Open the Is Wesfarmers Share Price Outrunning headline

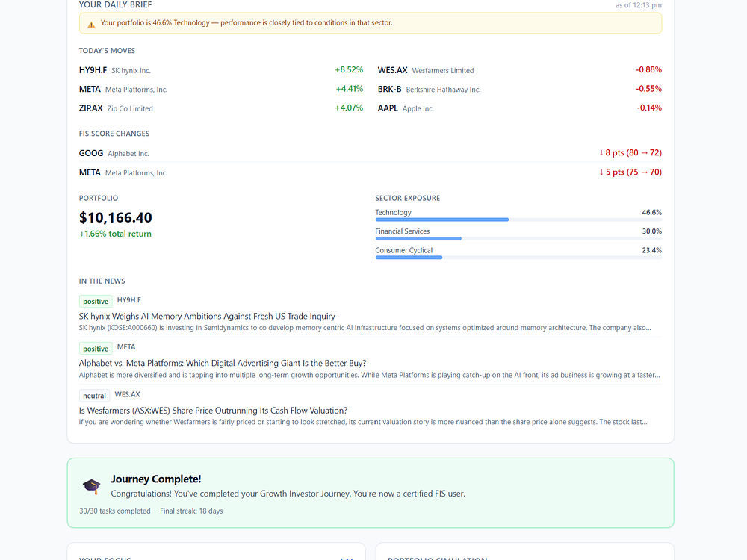point(213,411)
